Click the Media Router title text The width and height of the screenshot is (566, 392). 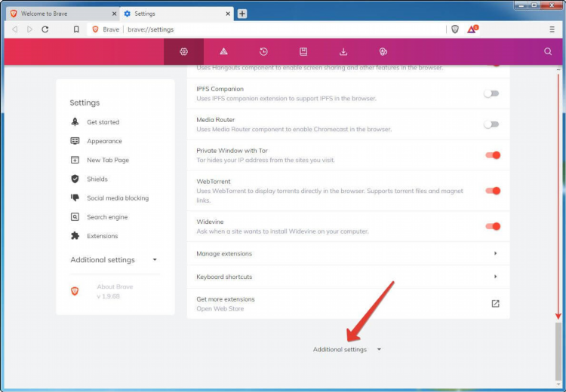pos(216,120)
